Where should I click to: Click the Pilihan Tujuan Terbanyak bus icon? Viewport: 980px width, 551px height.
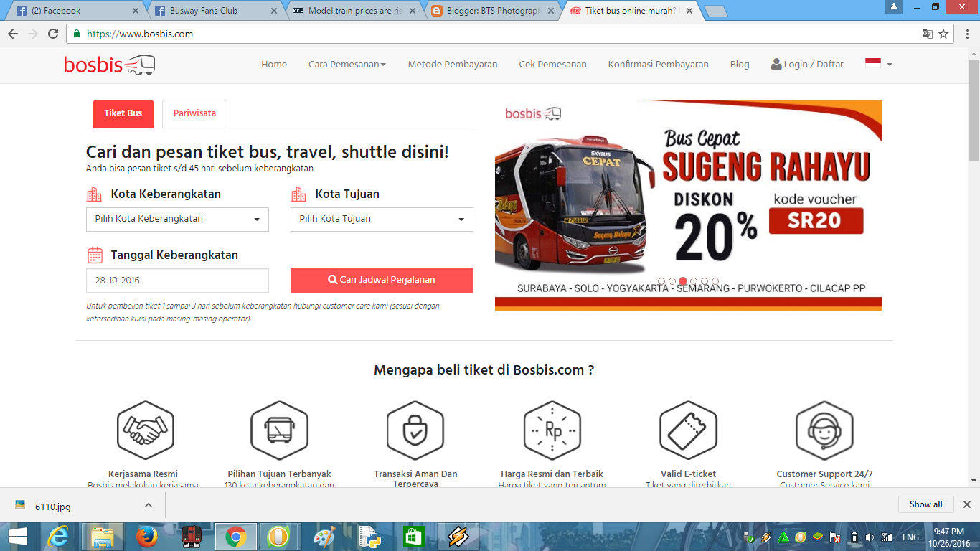pos(279,430)
